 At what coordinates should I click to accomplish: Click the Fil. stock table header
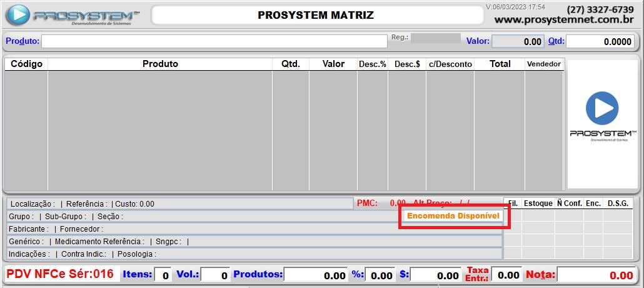[x=513, y=203]
